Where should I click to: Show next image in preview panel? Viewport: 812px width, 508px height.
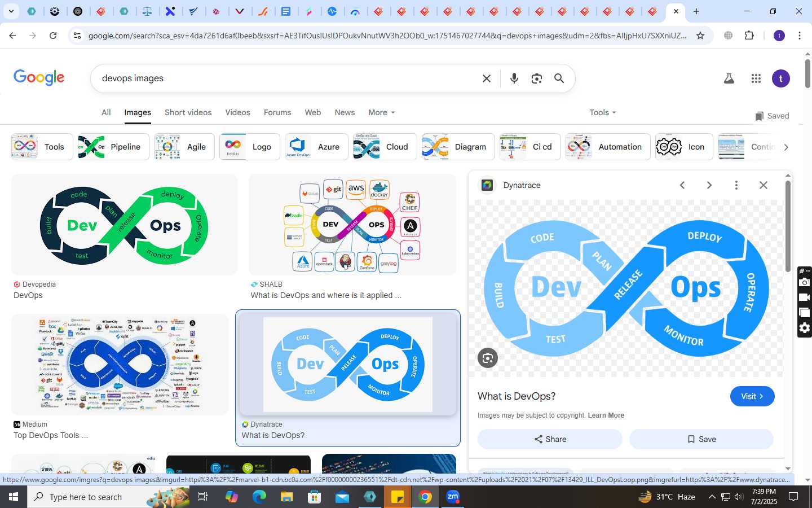(x=709, y=185)
